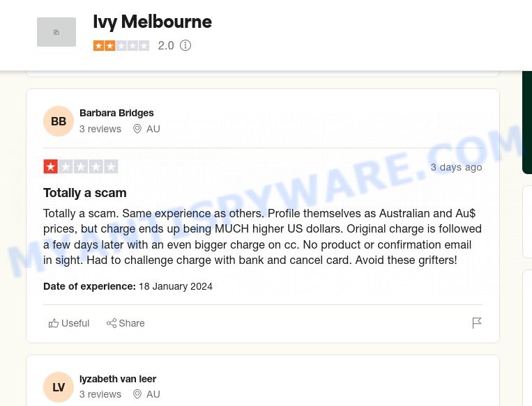Click the location pin in lyzabeth's profile
Viewport: 532px width, 406px height.
click(137, 394)
